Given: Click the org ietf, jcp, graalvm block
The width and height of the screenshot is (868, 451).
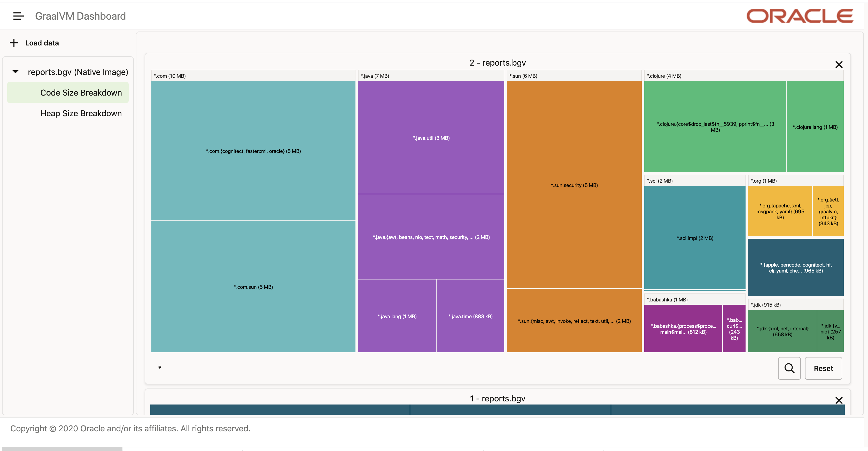Looking at the screenshot, I should (828, 211).
